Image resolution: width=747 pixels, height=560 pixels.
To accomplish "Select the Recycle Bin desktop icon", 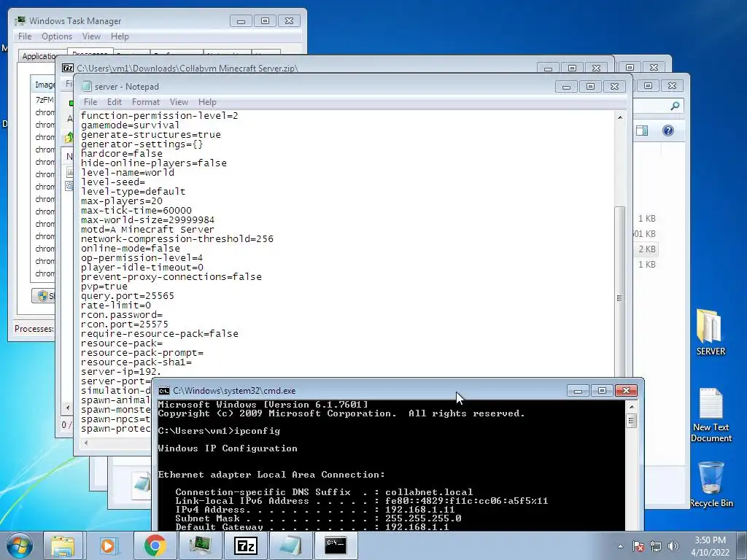I will 711,484.
